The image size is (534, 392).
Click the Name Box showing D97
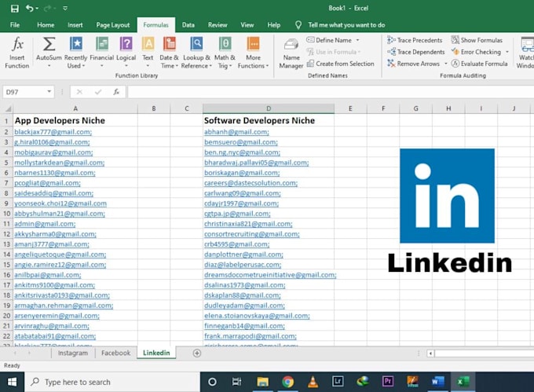pyautogui.click(x=24, y=92)
